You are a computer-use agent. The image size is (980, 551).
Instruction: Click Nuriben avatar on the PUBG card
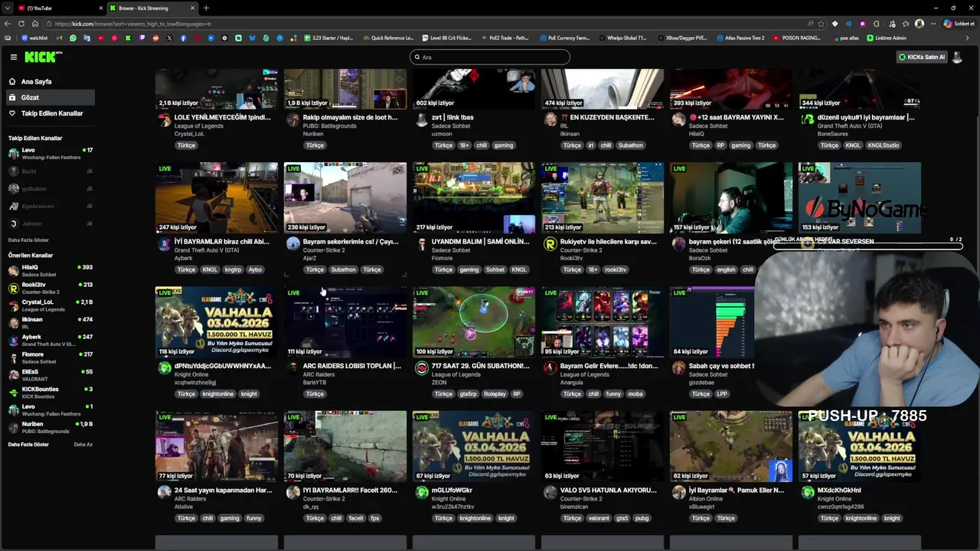click(x=292, y=120)
